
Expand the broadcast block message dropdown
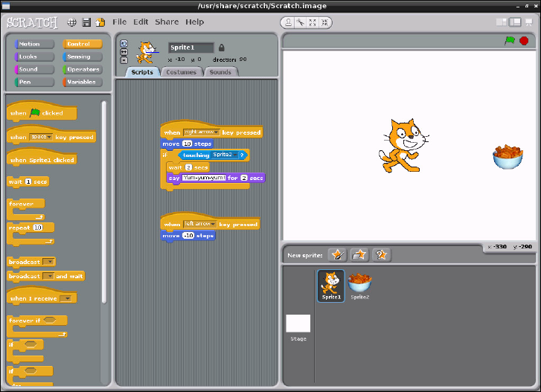50,262
